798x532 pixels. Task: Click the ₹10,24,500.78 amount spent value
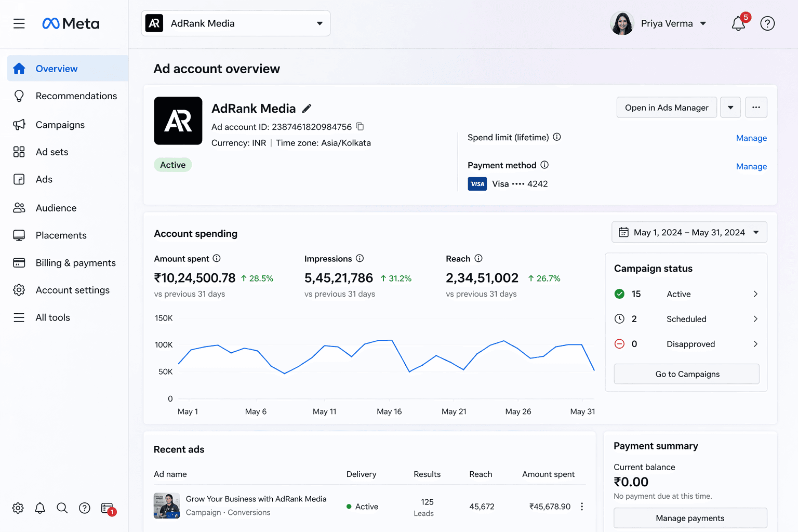coord(195,278)
